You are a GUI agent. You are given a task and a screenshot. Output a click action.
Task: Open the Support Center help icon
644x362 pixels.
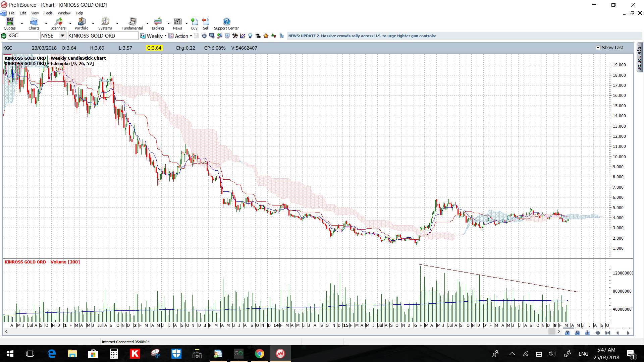point(227,22)
